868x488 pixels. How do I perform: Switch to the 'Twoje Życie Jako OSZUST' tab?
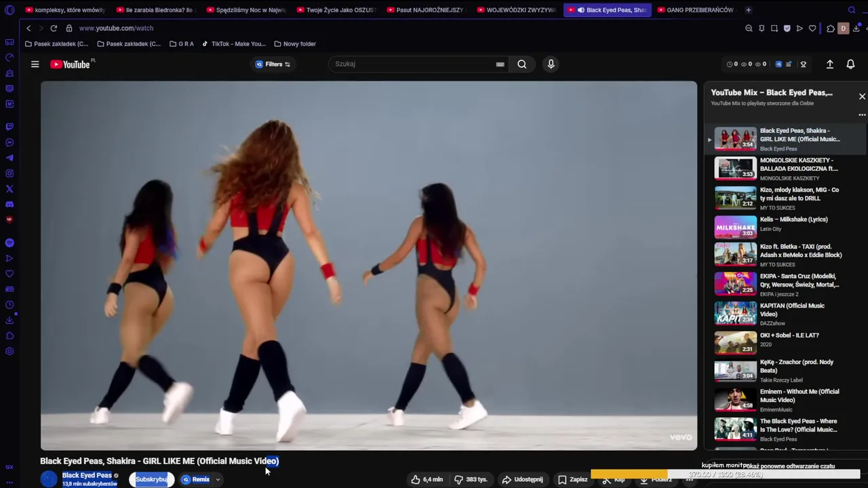tap(335, 10)
